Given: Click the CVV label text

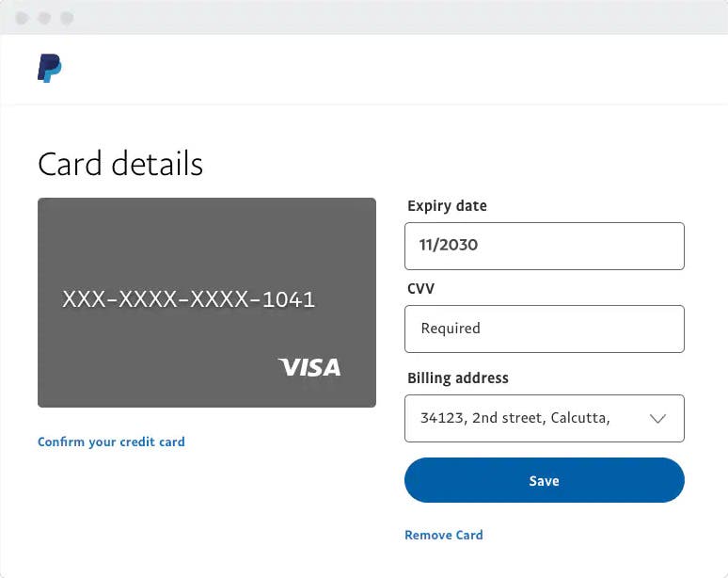Looking at the screenshot, I should tap(419, 288).
